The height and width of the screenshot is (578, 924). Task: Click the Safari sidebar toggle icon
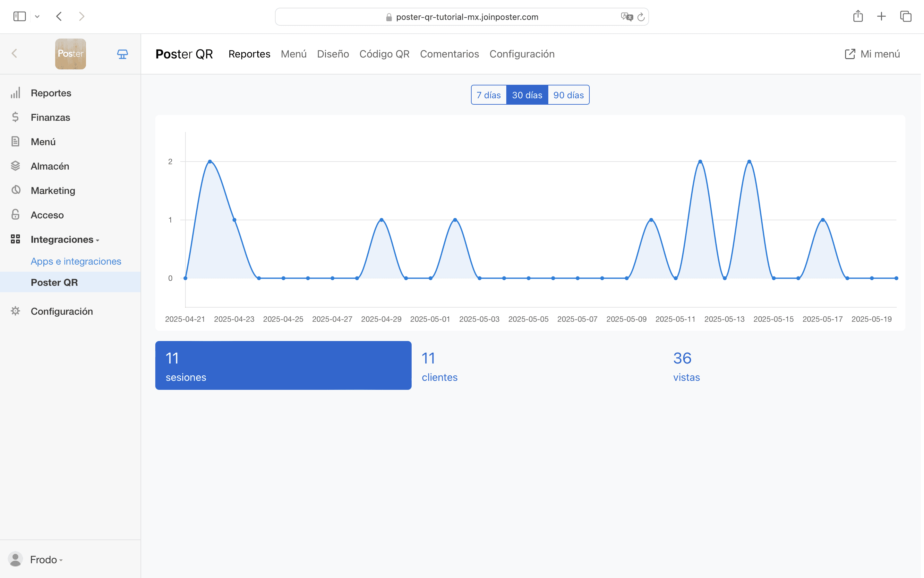[x=20, y=16]
